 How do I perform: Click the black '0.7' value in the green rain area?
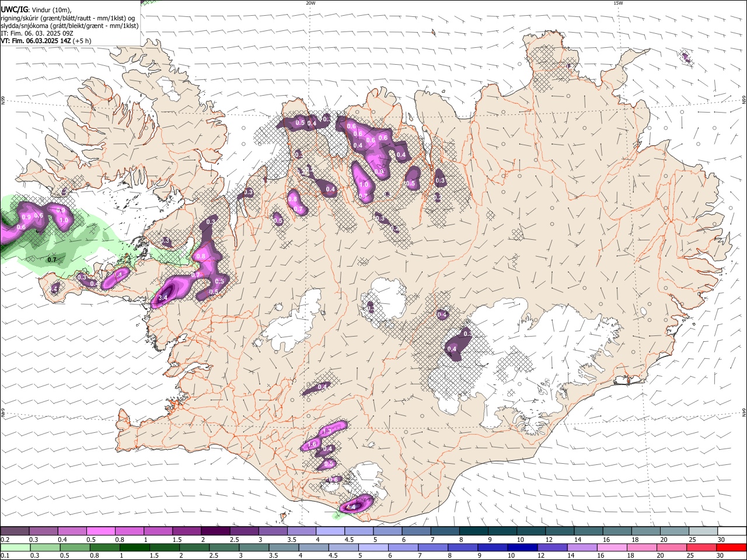[52, 260]
